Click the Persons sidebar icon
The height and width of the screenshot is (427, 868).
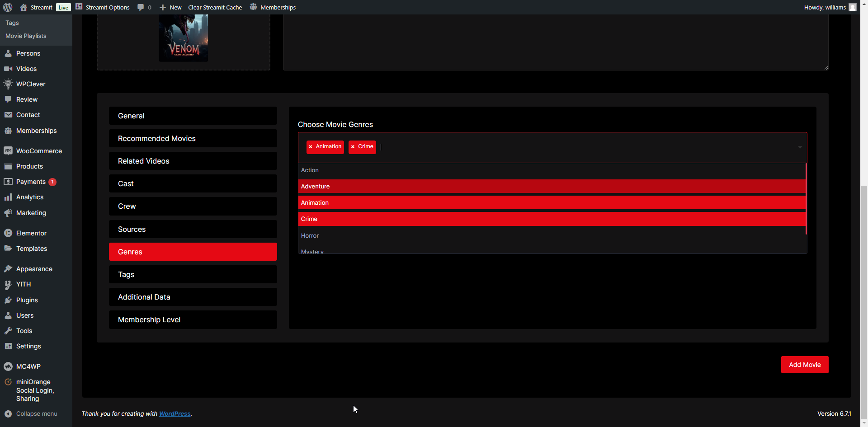(x=8, y=53)
